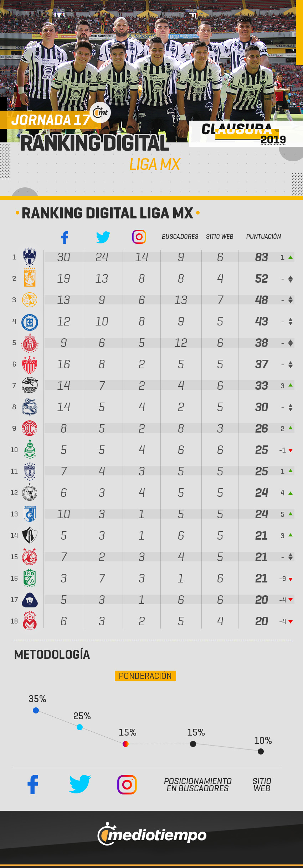Open the mediotiempo logo in the footer
Viewport: 303px width, 868px height.
152,834
